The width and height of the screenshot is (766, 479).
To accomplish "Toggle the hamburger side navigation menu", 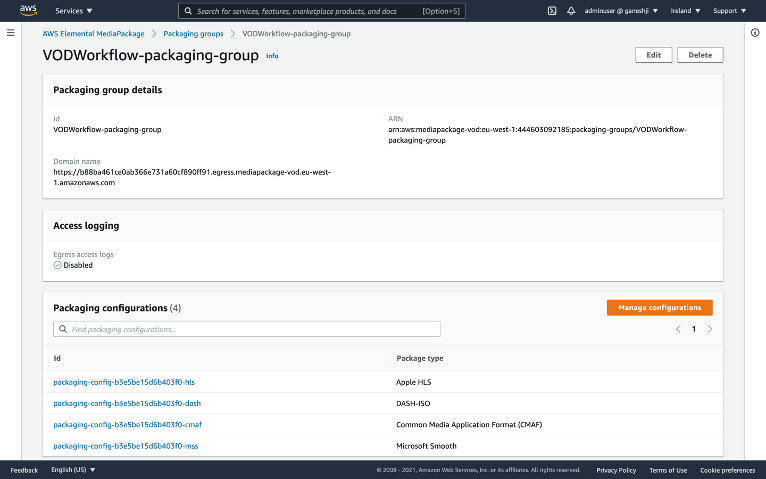I will click(x=11, y=33).
